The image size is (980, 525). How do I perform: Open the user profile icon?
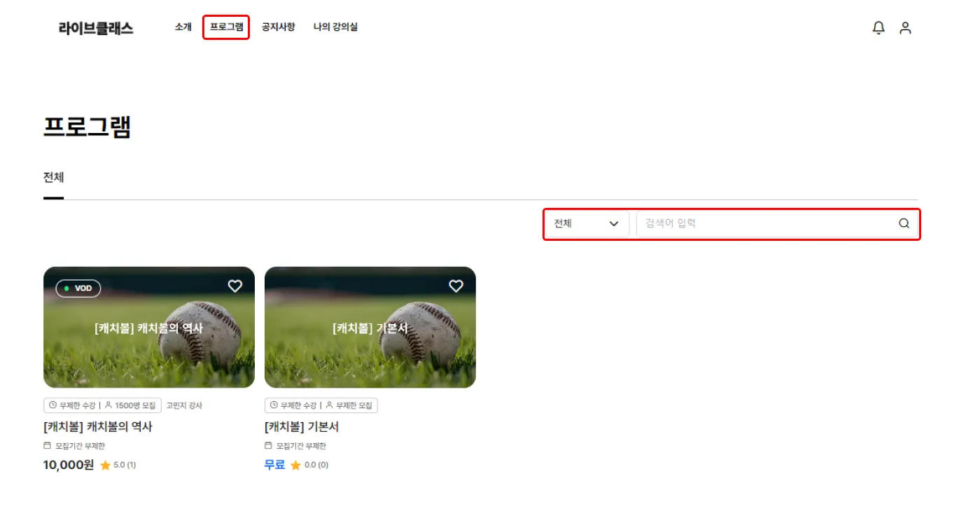(x=905, y=28)
